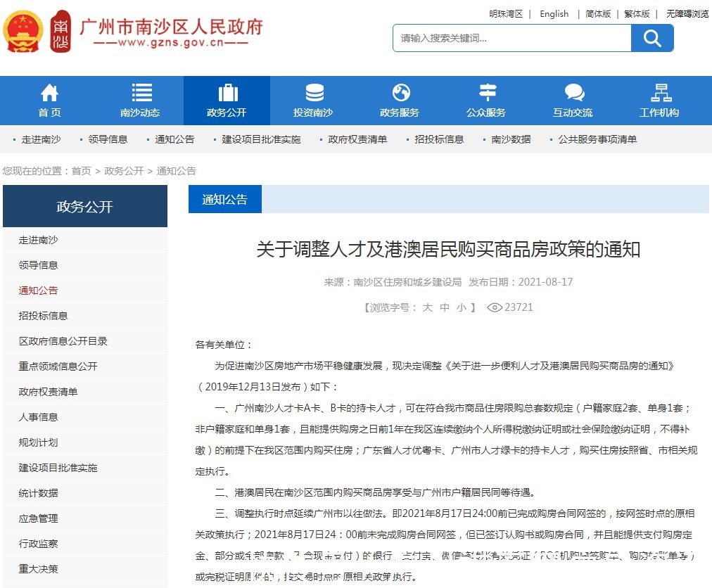Image resolution: width=712 pixels, height=588 pixels.
Task: Open 通知公告 in the sidebar
Action: (39, 290)
